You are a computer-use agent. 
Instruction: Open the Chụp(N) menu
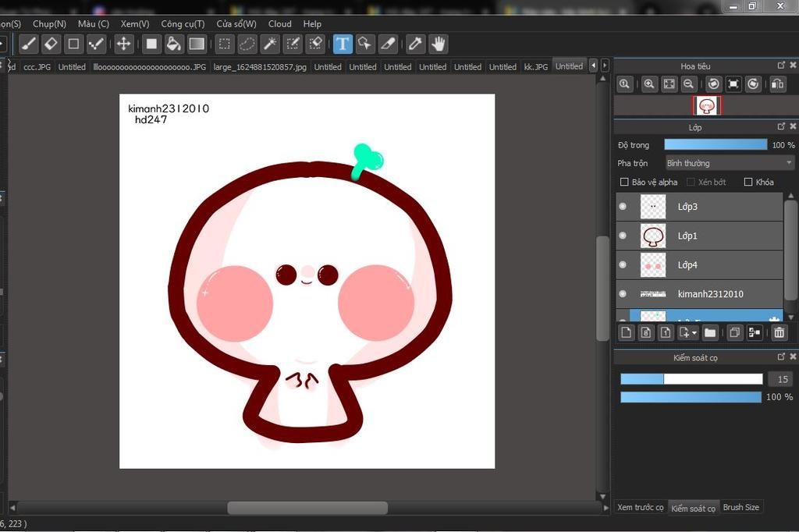[49, 24]
